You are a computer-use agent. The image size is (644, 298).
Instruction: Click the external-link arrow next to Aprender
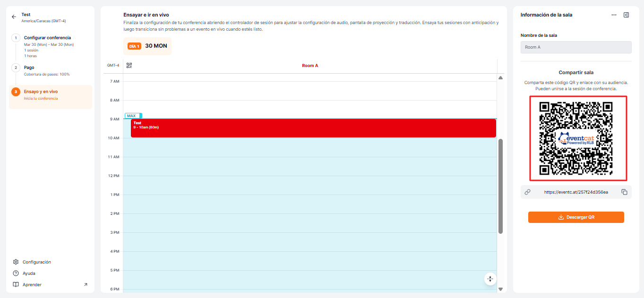86,285
